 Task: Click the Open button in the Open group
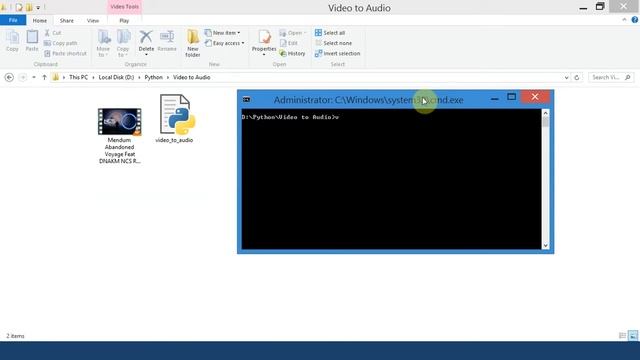tap(292, 33)
